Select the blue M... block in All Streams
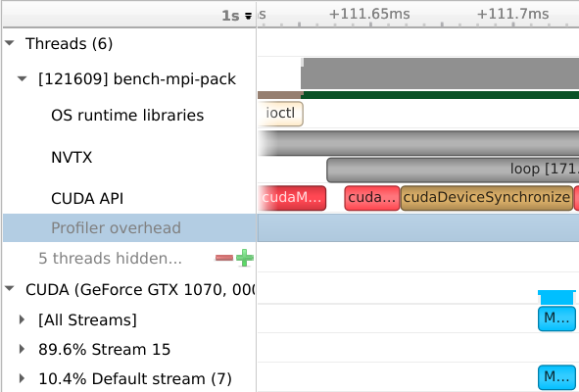This screenshot has height=392, width=579. [556, 318]
